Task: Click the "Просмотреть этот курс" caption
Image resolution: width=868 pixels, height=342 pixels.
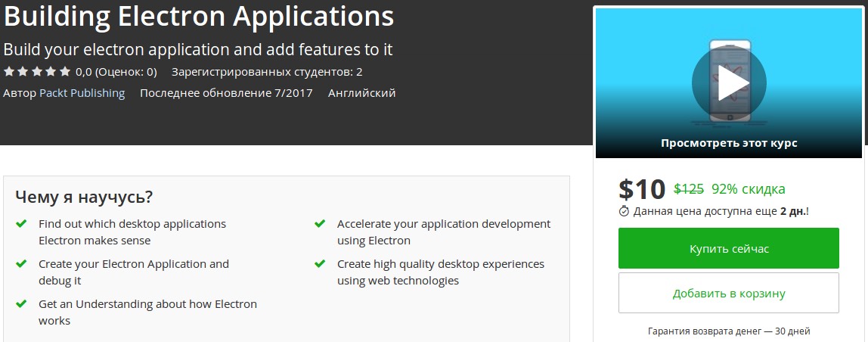Action: pyautogui.click(x=728, y=142)
